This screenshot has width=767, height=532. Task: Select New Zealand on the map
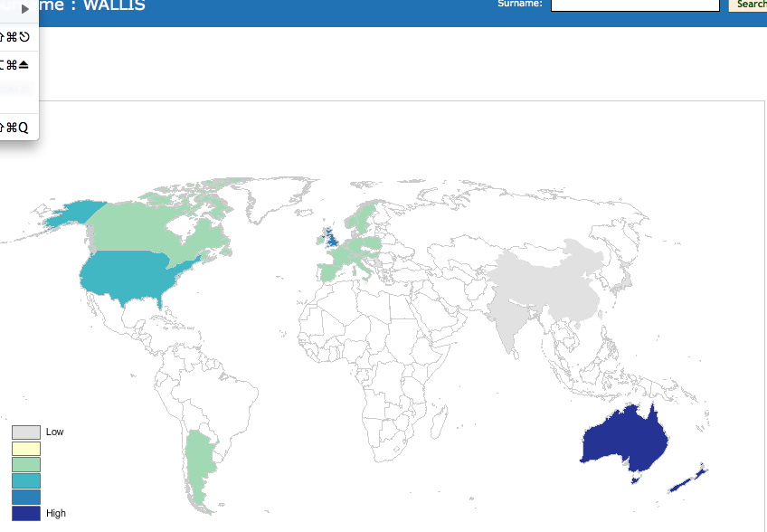pyautogui.click(x=692, y=477)
